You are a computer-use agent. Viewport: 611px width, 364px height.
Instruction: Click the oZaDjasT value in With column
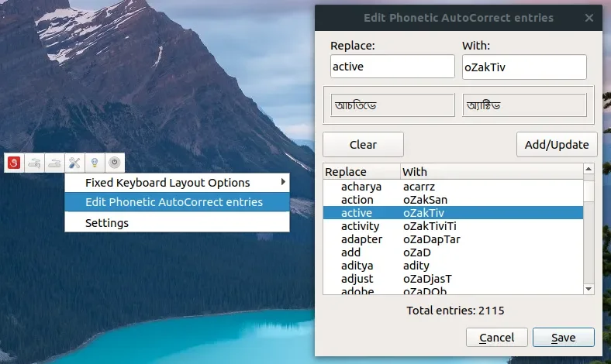click(x=427, y=279)
